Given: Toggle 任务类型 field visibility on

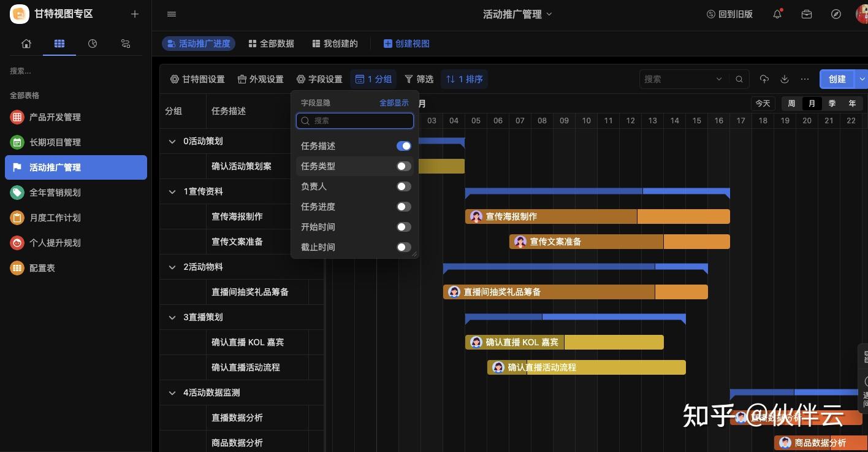Looking at the screenshot, I should click(x=404, y=166).
